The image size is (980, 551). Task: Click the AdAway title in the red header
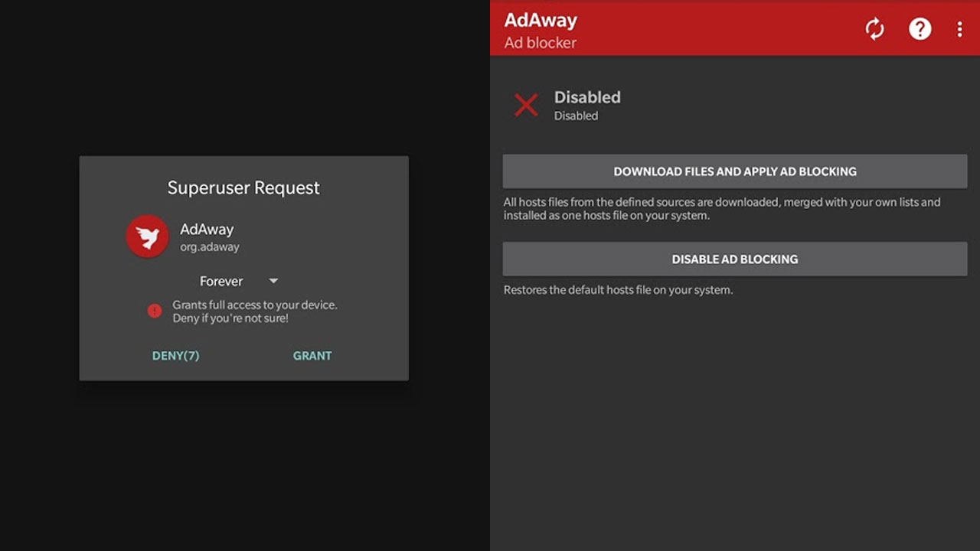click(541, 20)
